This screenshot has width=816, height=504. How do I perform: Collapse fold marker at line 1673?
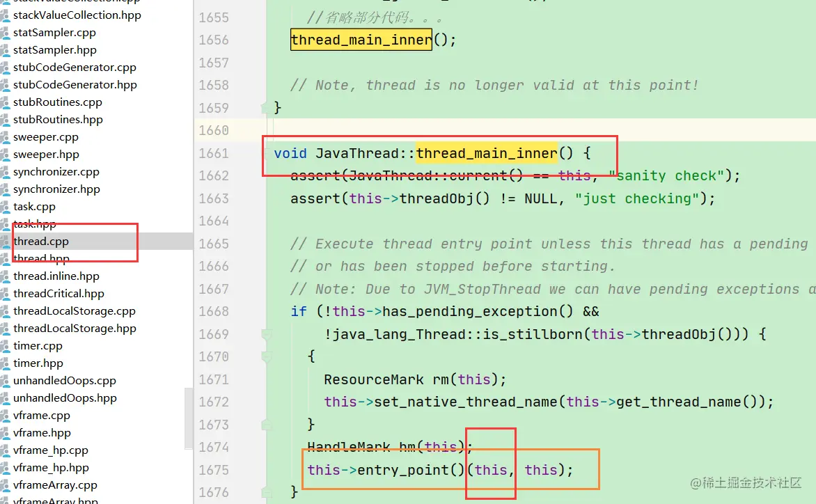(267, 425)
